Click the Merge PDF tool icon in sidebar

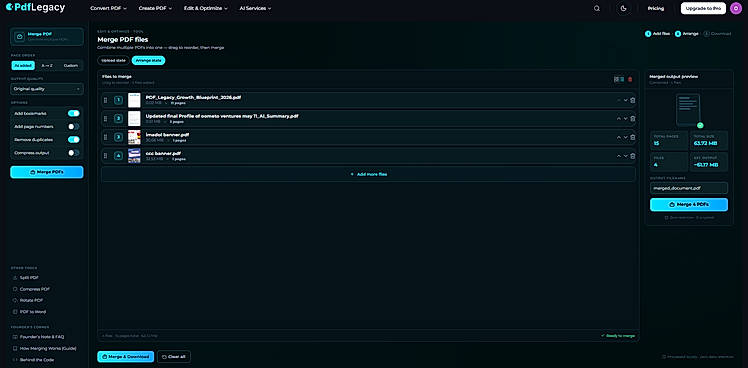(19, 36)
